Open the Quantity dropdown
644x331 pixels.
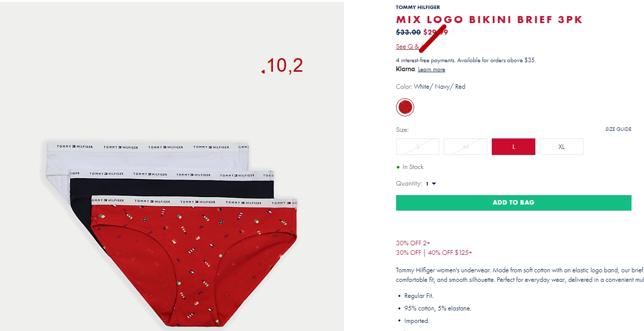click(431, 184)
